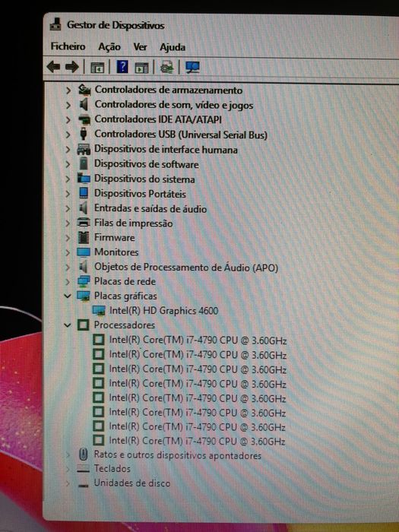Viewport: 399px width, 532px height.
Task: Select Entradas e saídas de áudio label
Action: pos(150,208)
